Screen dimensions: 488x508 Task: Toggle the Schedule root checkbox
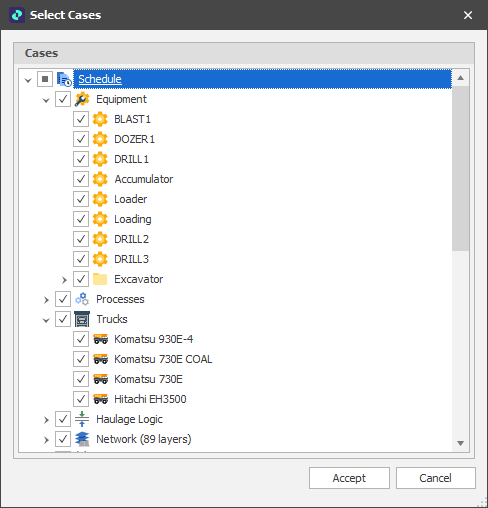point(45,79)
